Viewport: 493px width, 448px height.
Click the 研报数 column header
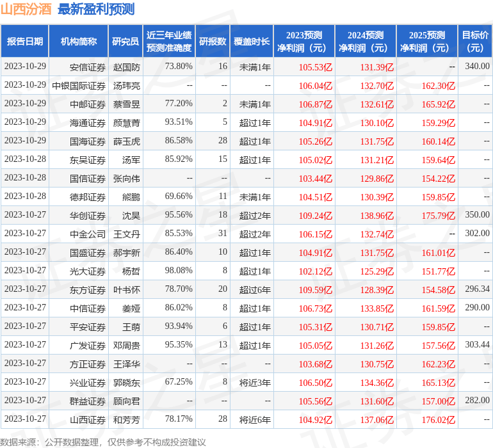point(213,41)
